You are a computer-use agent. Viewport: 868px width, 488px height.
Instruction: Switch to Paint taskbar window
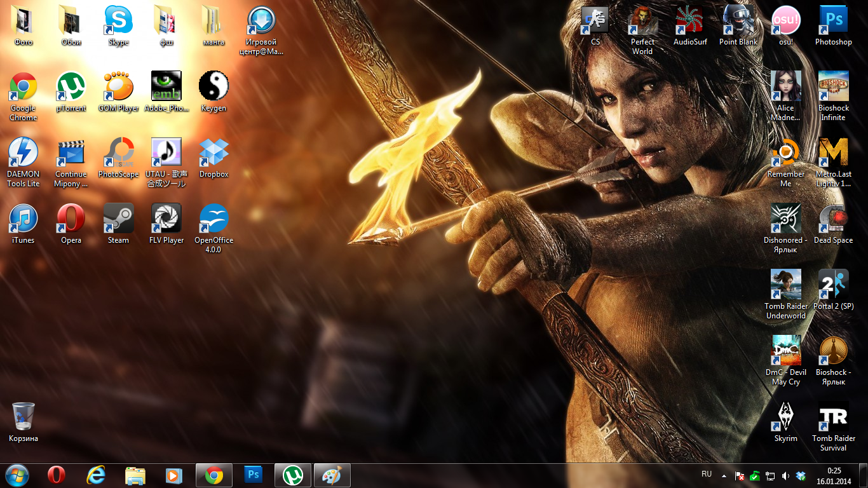pos(332,475)
